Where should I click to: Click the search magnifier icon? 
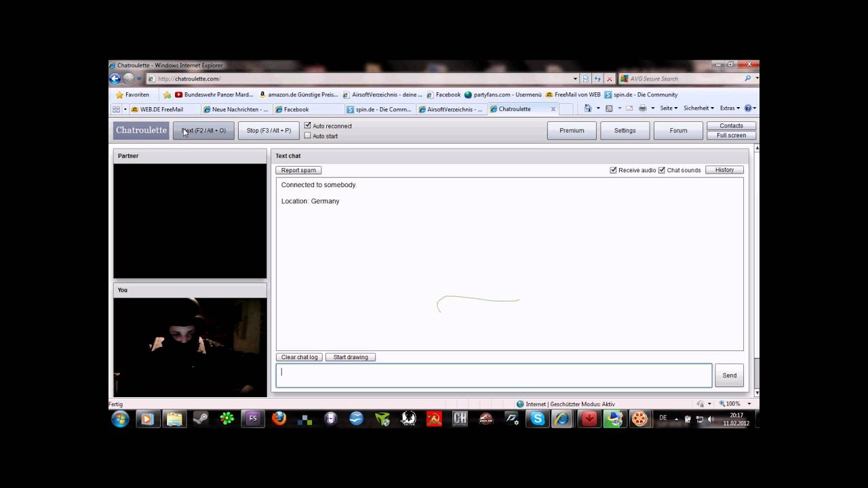click(748, 79)
